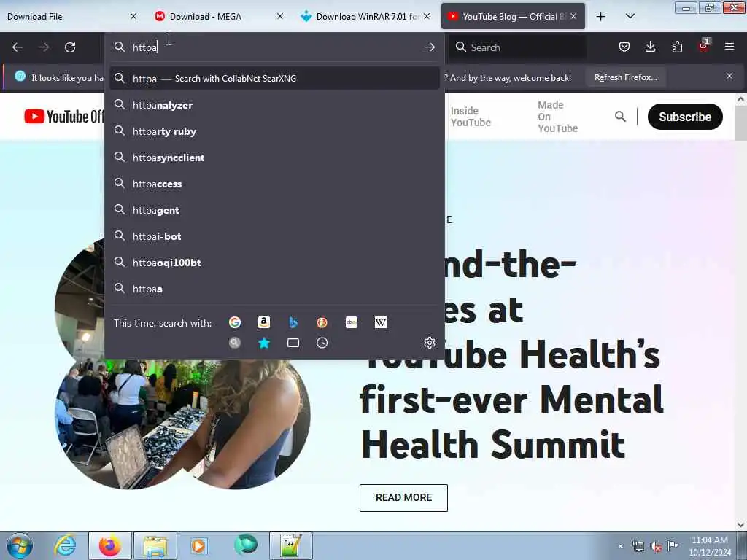
Task: Search this time with Bing
Action: click(293, 322)
